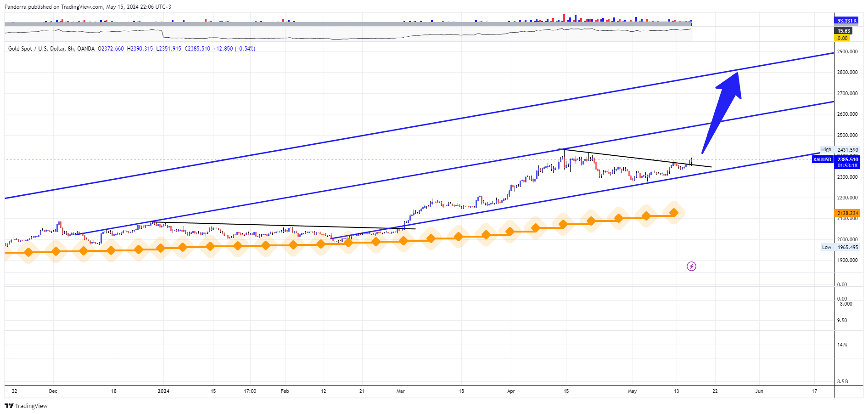This screenshot has height=414, width=868.
Task: Click the High 2431.590 price marker
Action: [840, 150]
